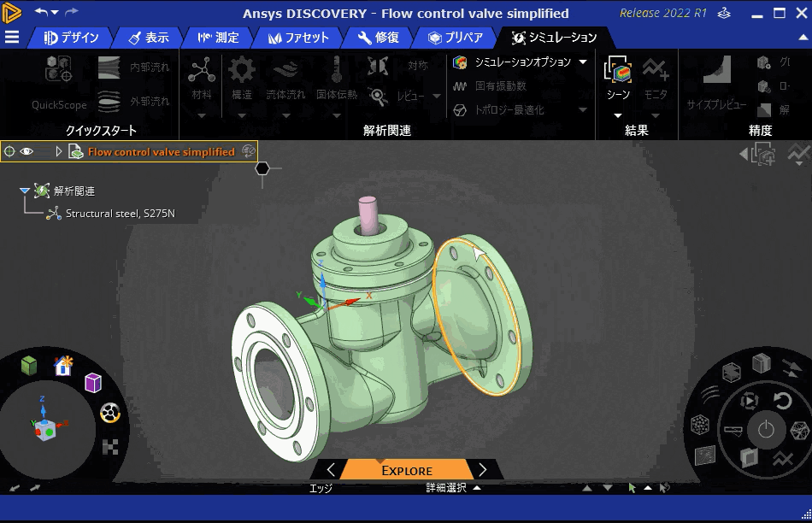Select the Flow control valve simplified document
The height and width of the screenshot is (523, 812).
coord(161,152)
